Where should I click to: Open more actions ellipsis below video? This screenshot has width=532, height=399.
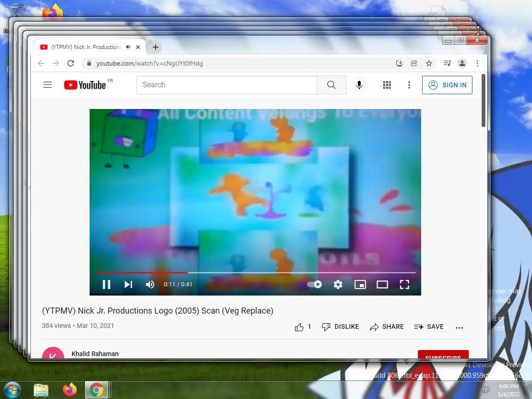click(x=459, y=327)
